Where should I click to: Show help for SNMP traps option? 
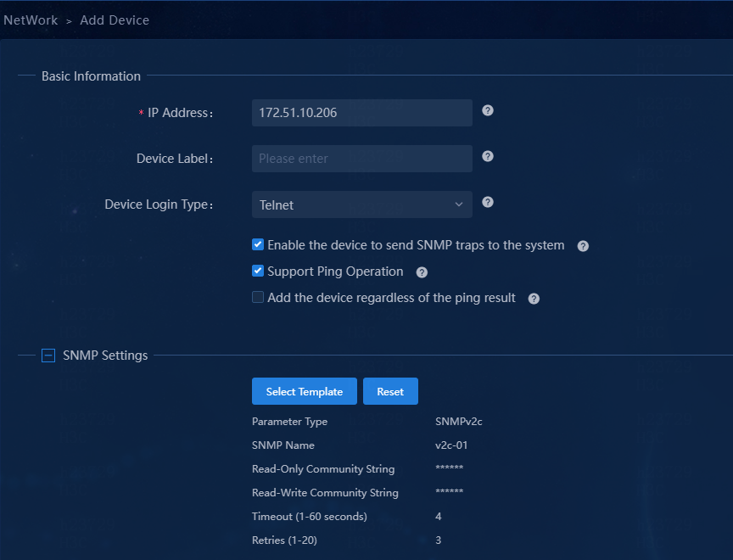coord(583,246)
